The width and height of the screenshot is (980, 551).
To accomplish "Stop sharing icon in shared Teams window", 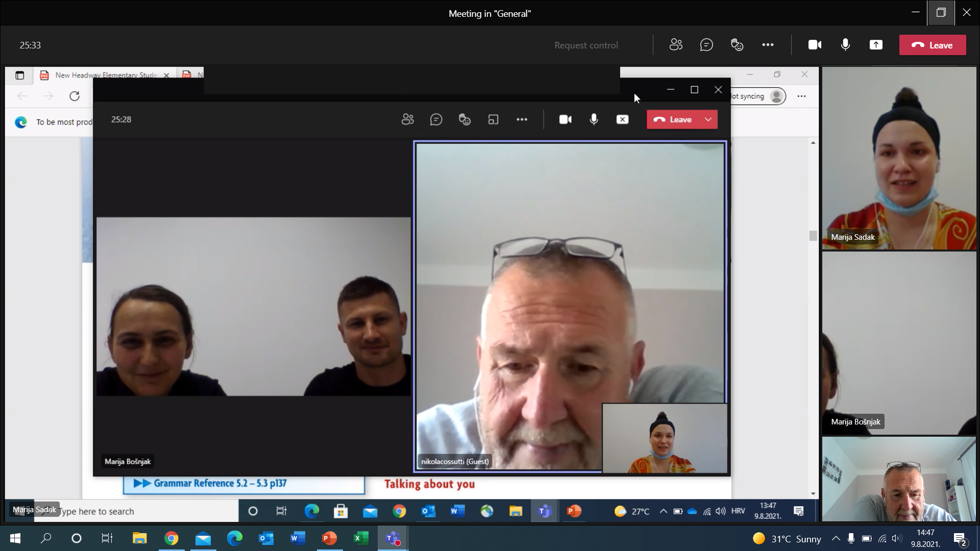I will [623, 119].
